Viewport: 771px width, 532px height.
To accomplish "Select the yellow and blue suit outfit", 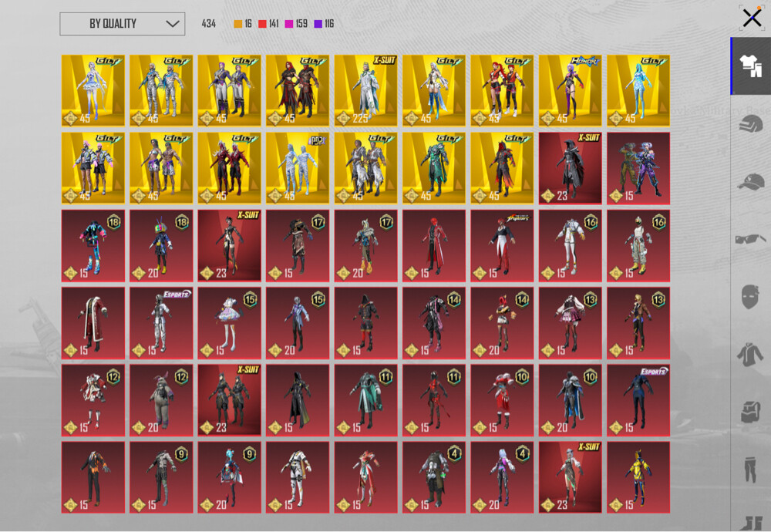I will pyautogui.click(x=638, y=477).
